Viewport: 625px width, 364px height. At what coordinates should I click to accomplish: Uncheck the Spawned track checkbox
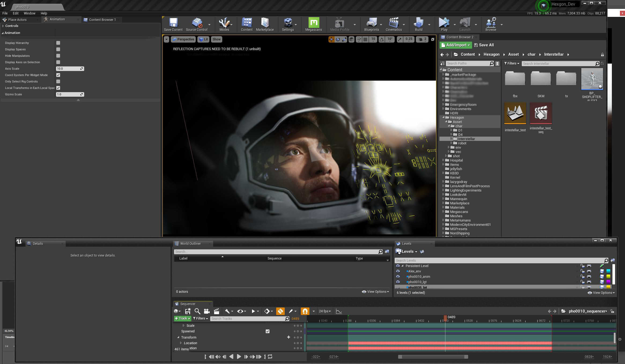[267, 331]
